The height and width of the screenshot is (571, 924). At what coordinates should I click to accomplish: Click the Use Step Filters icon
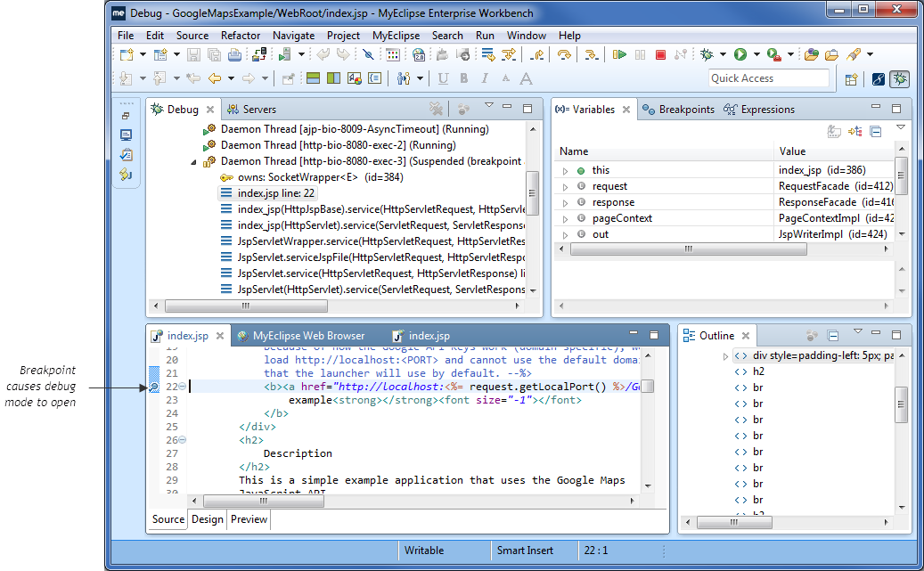(509, 55)
